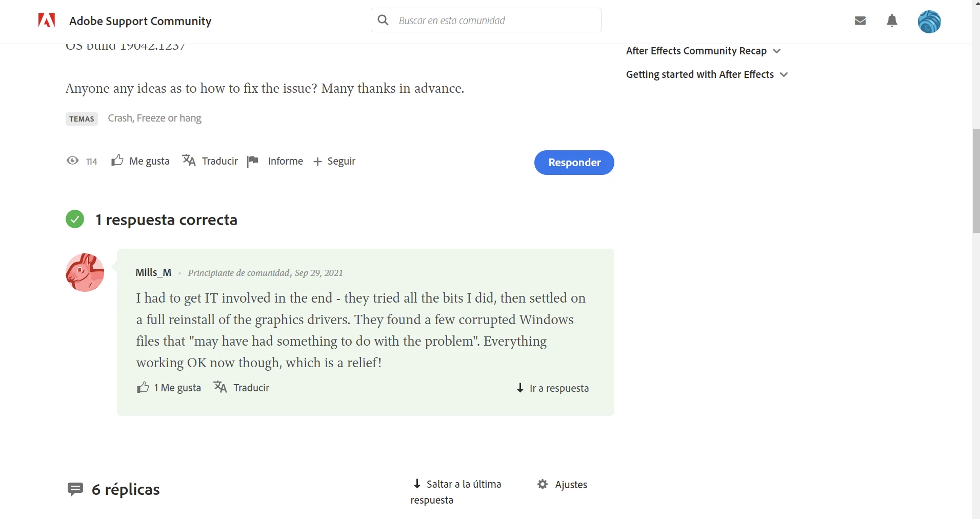980x519 pixels.
Task: Click the Adobe logo icon
Action: (x=47, y=21)
